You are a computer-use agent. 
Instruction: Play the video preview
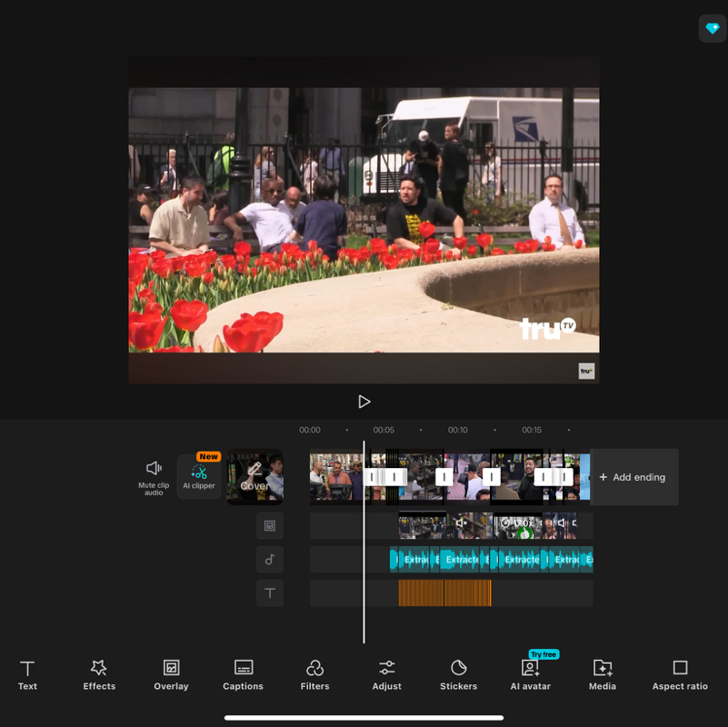(364, 402)
